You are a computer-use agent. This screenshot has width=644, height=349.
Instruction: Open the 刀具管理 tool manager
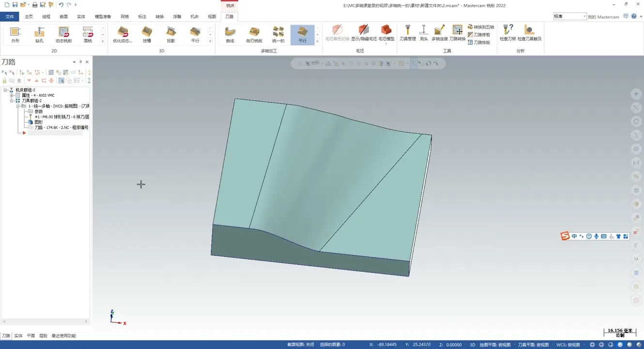point(407,33)
